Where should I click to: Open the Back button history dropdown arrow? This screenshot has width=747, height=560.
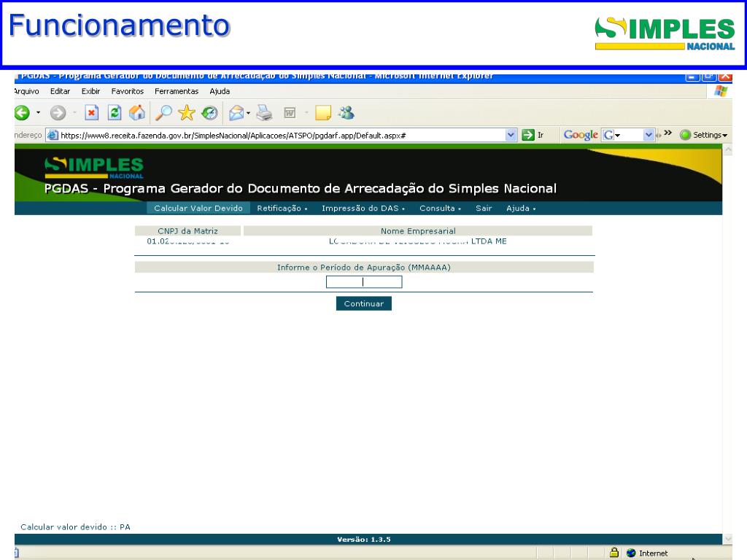(38, 113)
